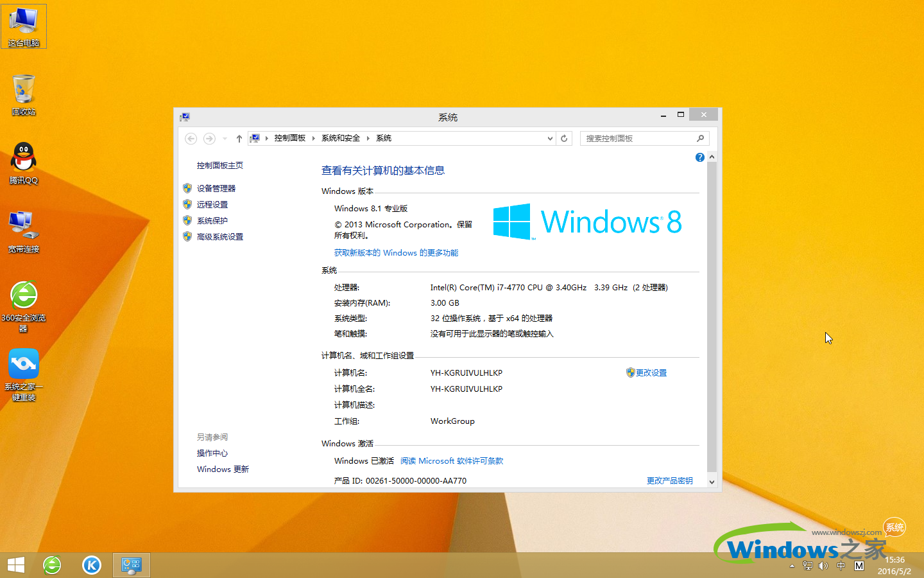
Task: Open the volume speaker tray icon
Action: 823,566
